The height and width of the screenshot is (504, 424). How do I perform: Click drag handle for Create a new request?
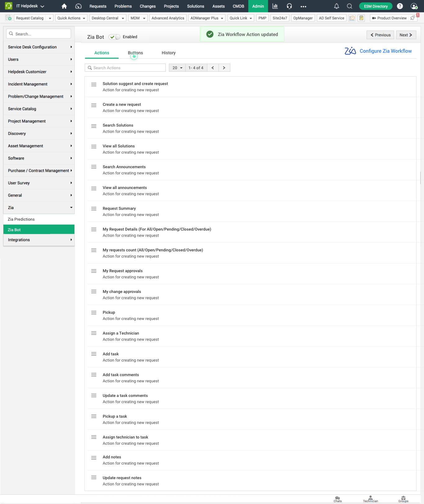click(94, 106)
